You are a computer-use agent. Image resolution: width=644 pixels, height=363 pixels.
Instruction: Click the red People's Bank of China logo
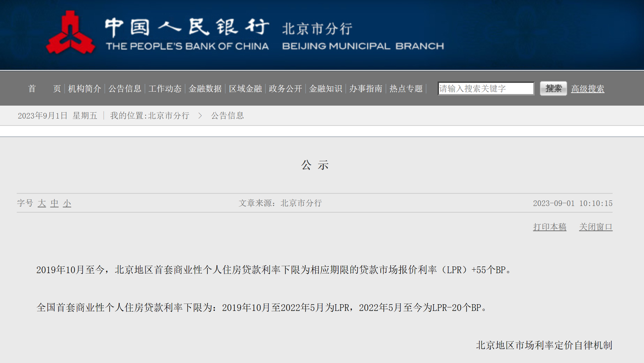click(x=71, y=33)
